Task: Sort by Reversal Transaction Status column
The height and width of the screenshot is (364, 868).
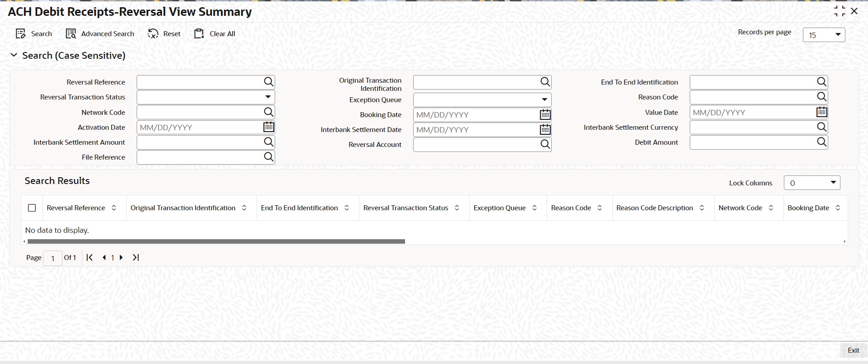Action: tap(457, 208)
